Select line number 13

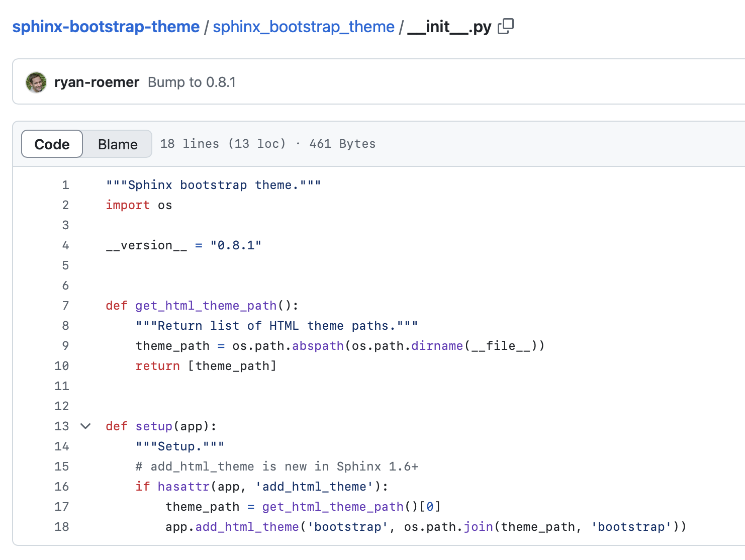coord(62,426)
